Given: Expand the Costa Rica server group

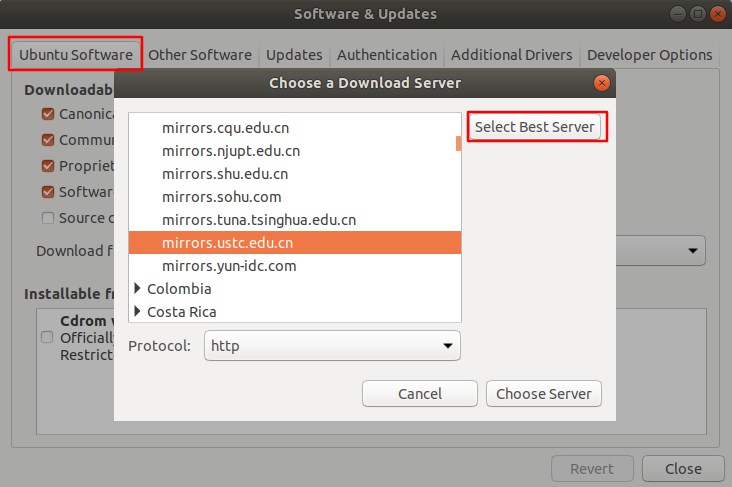Looking at the screenshot, I should pos(138,312).
